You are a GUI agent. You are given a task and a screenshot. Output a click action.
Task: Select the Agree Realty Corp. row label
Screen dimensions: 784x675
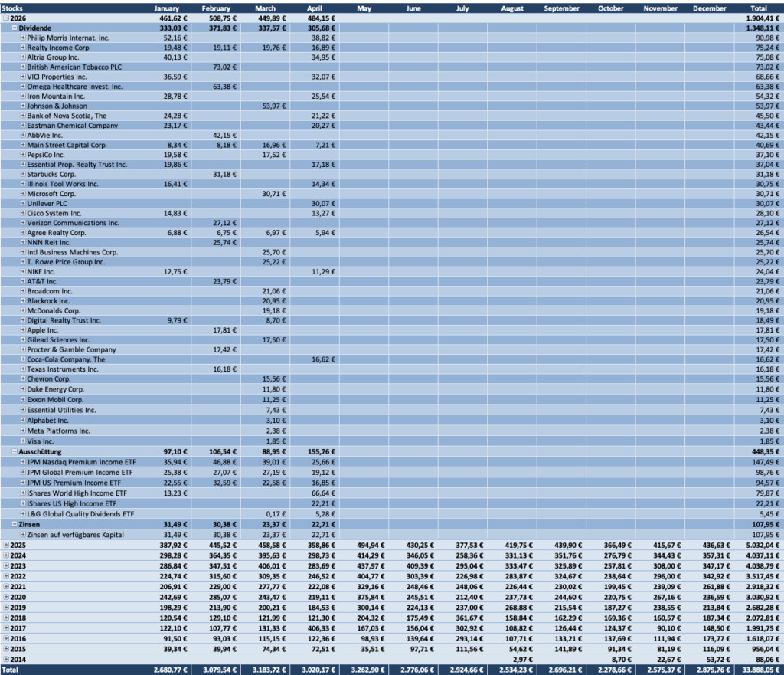[57, 233]
